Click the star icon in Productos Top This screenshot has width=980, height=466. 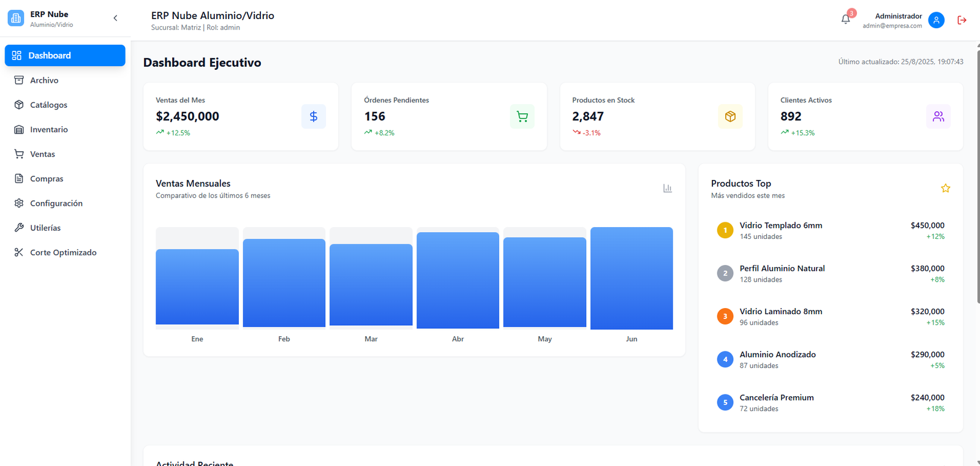coord(945,188)
